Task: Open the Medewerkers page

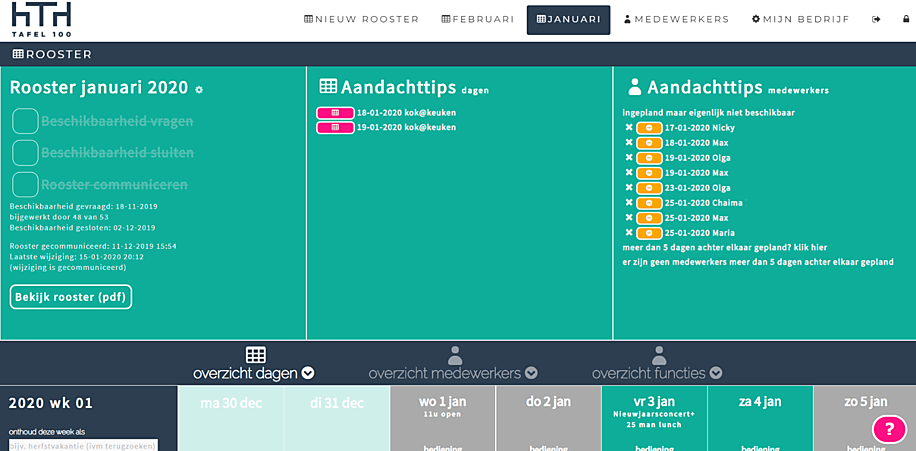Action: click(x=676, y=19)
